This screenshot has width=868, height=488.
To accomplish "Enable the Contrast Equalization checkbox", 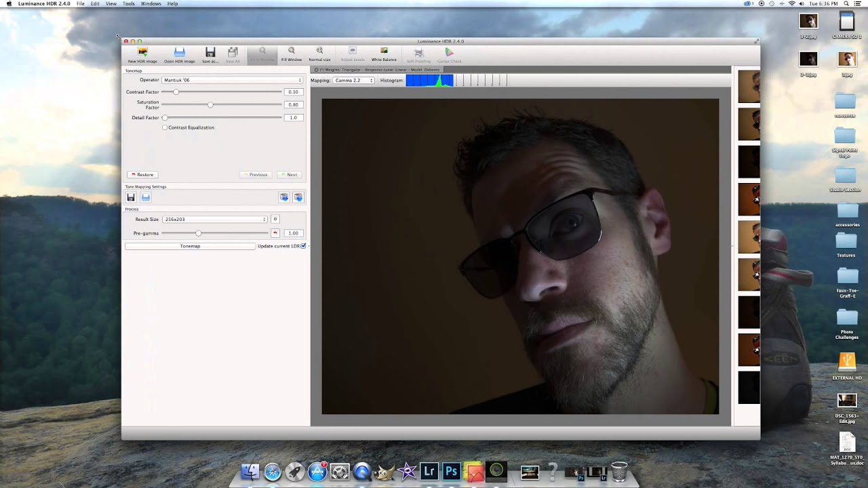I will click(x=165, y=127).
